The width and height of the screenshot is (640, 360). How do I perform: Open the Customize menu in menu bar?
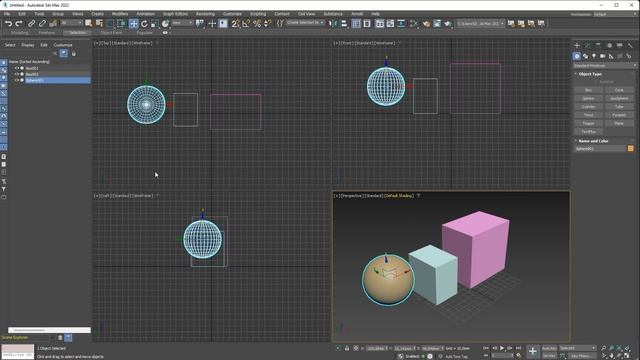pyautogui.click(x=232, y=14)
